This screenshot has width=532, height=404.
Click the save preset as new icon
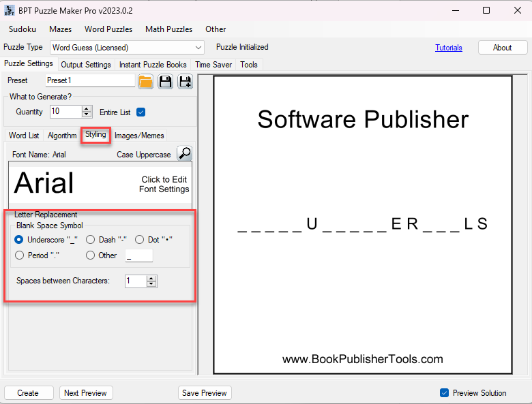pos(185,82)
